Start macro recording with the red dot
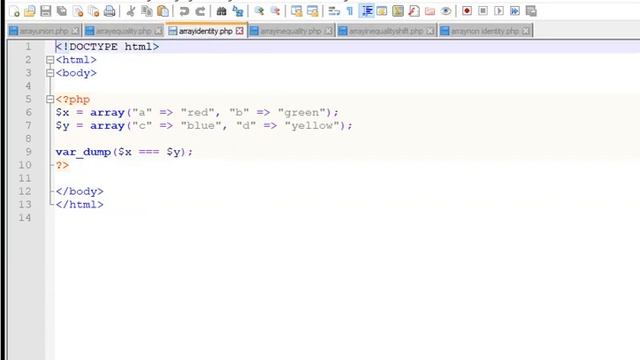This screenshot has height=360, width=640. coord(467,11)
